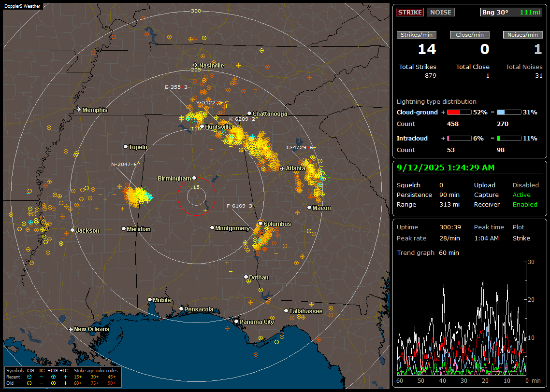Click the Columbus city dot
Viewport: 550px width, 392px height.
261,223
